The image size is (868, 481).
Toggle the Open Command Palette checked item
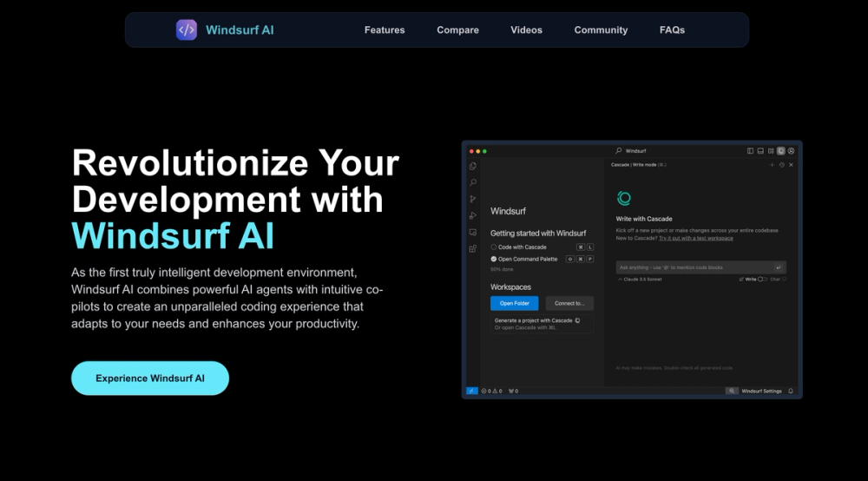tap(523, 259)
